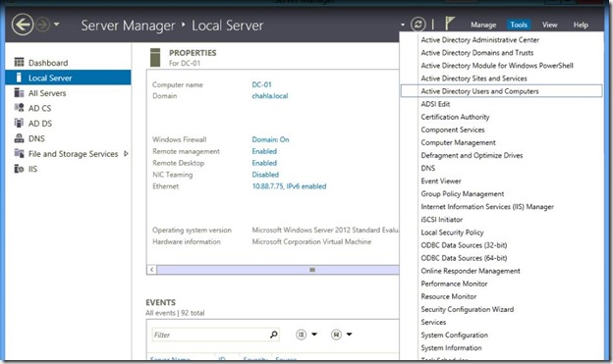Select Local Server icon in sidebar
This screenshot has height=364, width=613.
[19, 78]
